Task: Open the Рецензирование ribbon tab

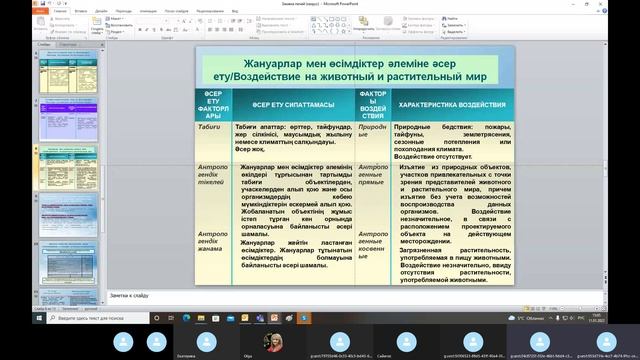Action: tap(210, 11)
